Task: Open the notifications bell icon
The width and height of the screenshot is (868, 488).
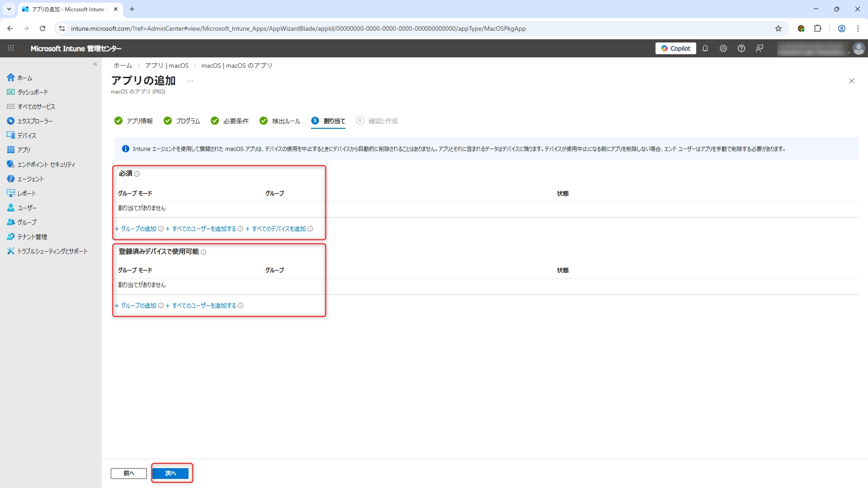Action: point(705,48)
